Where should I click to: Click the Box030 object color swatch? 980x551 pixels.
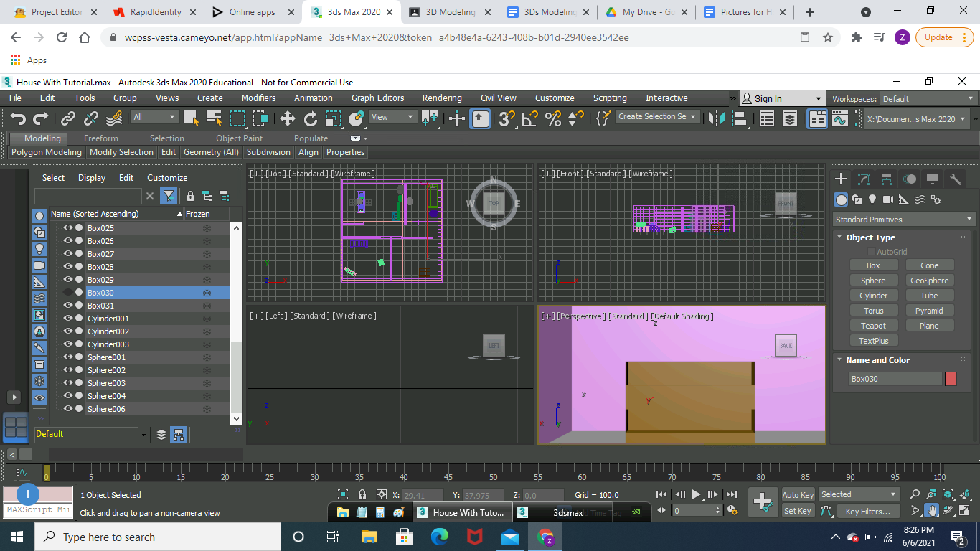click(x=951, y=379)
